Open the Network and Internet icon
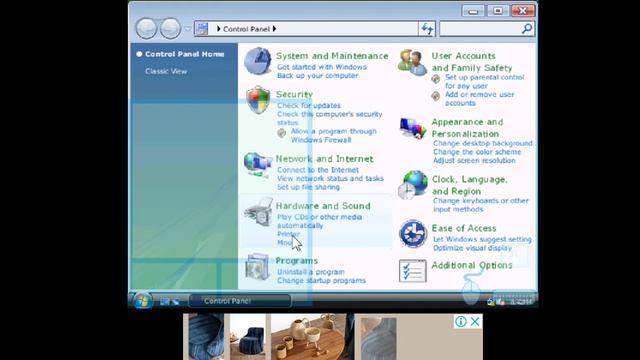 (x=258, y=165)
